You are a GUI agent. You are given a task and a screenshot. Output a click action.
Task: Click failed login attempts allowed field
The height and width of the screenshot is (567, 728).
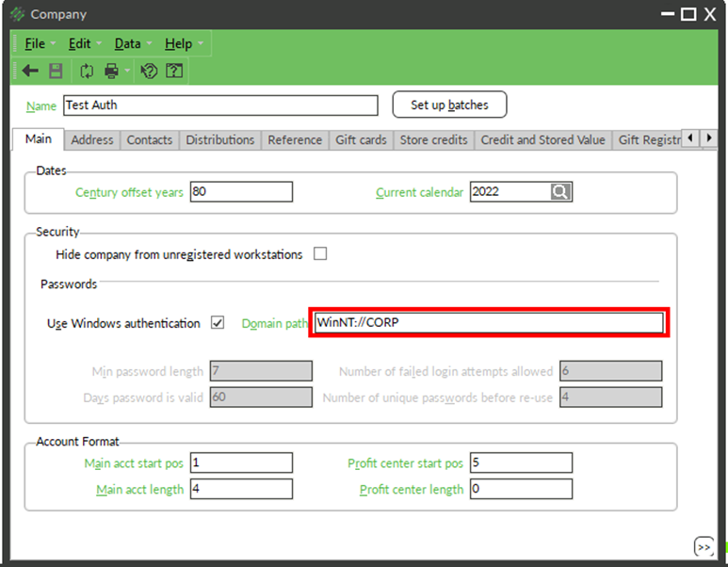610,371
